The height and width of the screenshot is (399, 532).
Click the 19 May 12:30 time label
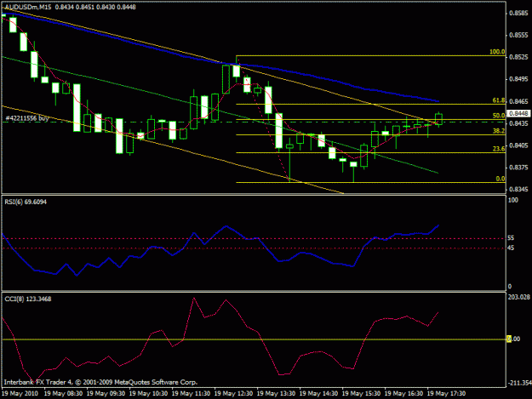coord(233,394)
